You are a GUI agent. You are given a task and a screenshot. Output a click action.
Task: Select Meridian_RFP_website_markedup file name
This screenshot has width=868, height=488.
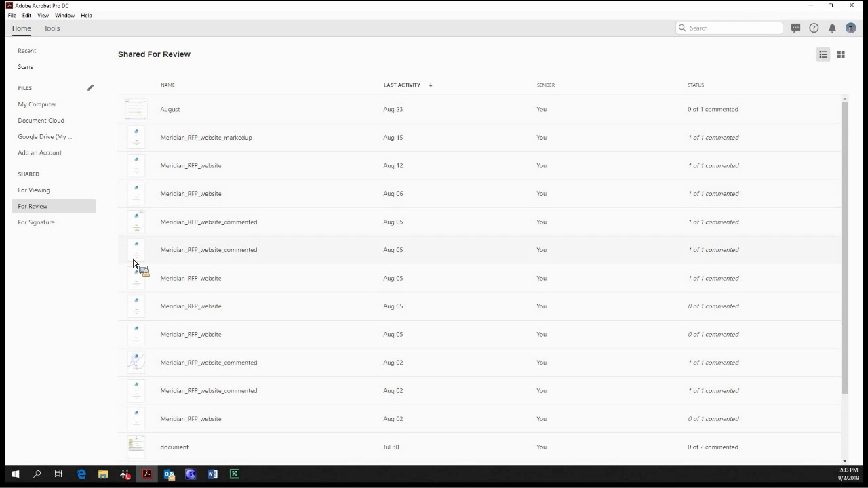[x=206, y=138]
